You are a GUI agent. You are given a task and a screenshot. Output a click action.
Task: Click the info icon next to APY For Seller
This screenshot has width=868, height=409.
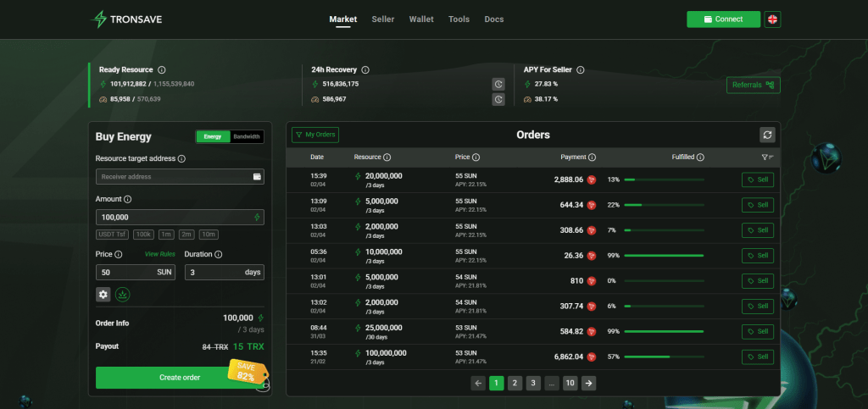(581, 69)
